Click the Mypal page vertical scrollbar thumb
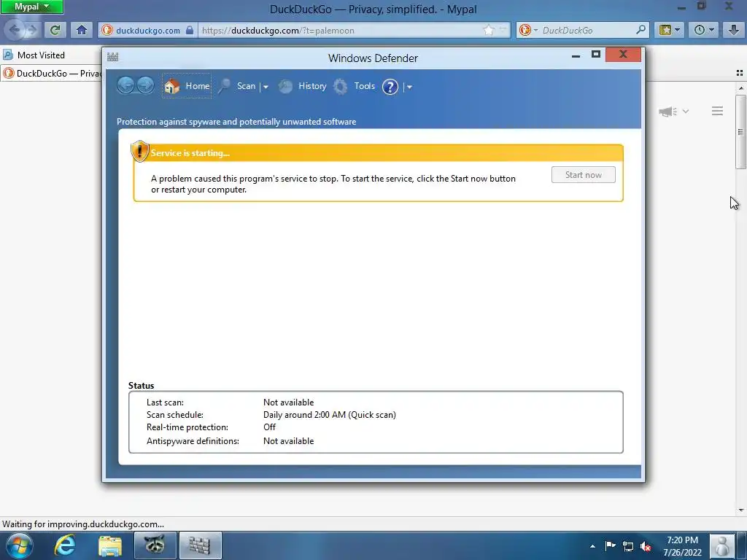747x560 pixels. 740,132
